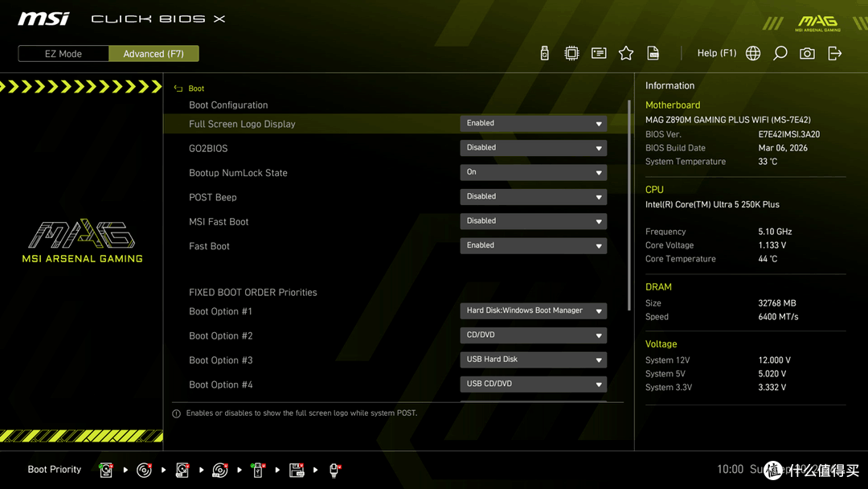868x489 pixels.
Task: Select the network boot priority icon
Action: 334,470
